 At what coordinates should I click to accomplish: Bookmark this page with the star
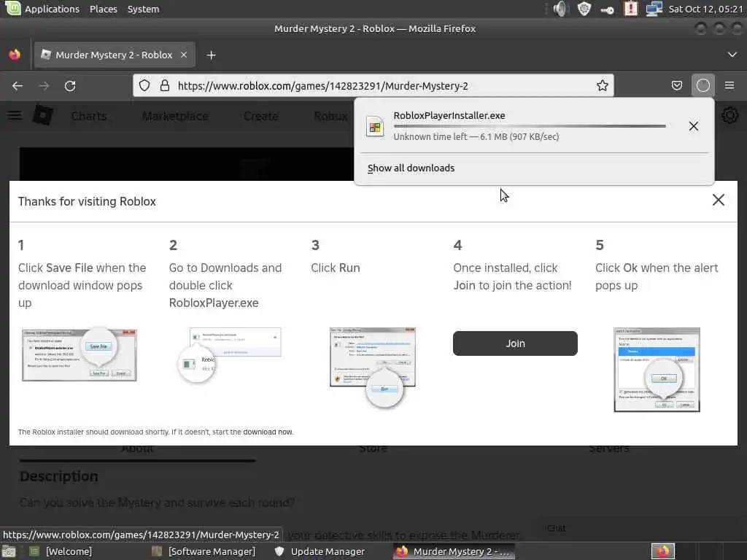[602, 86]
